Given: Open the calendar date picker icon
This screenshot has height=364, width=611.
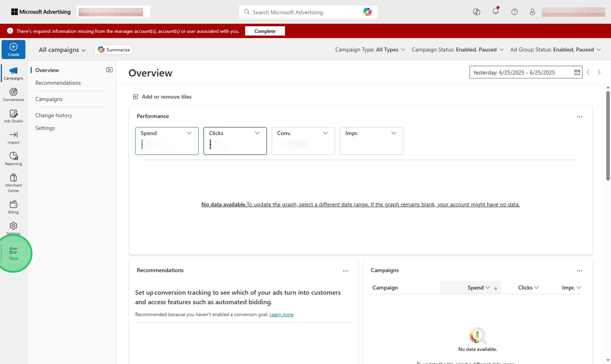Looking at the screenshot, I should [x=577, y=72].
